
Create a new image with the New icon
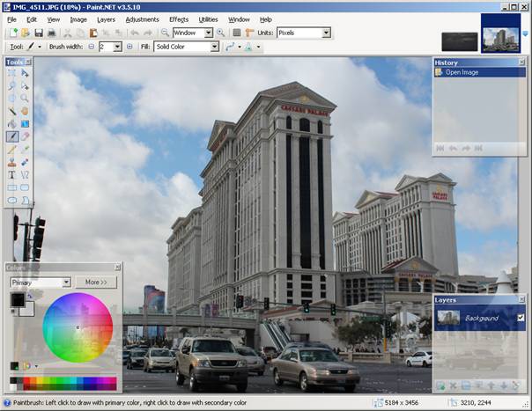(13, 33)
